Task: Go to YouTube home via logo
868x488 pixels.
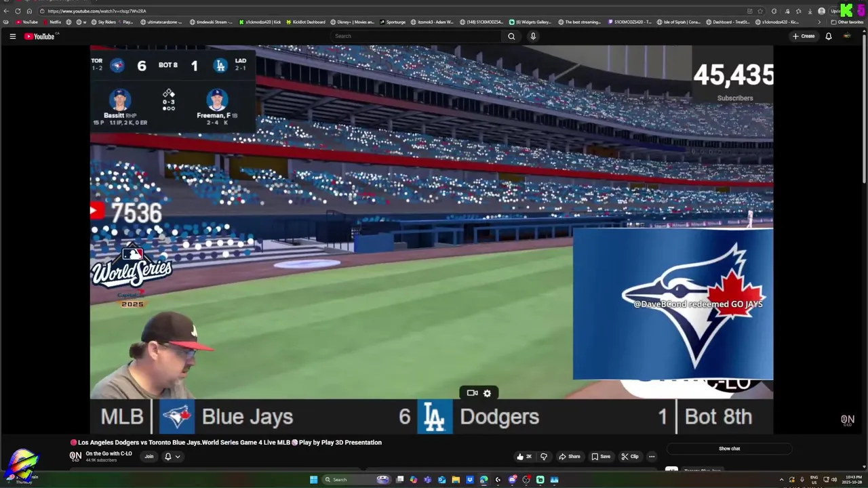Action: click(39, 37)
